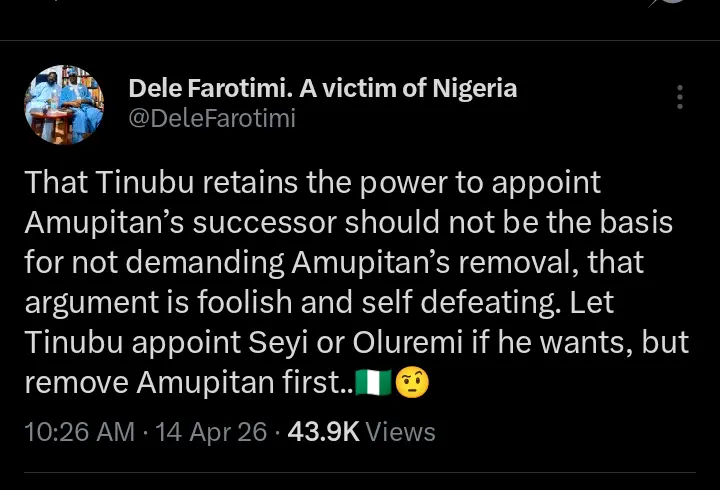
Task: Click the Nigerian flag emoji
Action: click(x=372, y=383)
